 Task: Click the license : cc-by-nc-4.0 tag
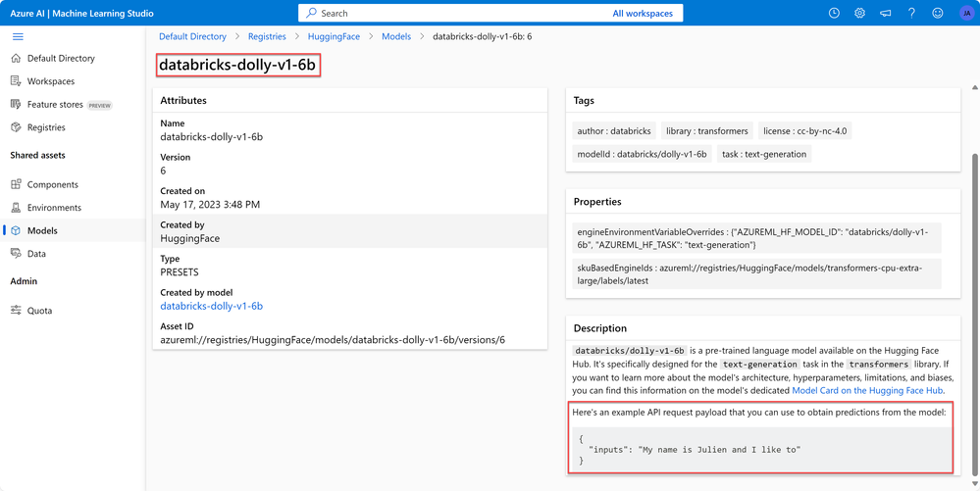[805, 131]
